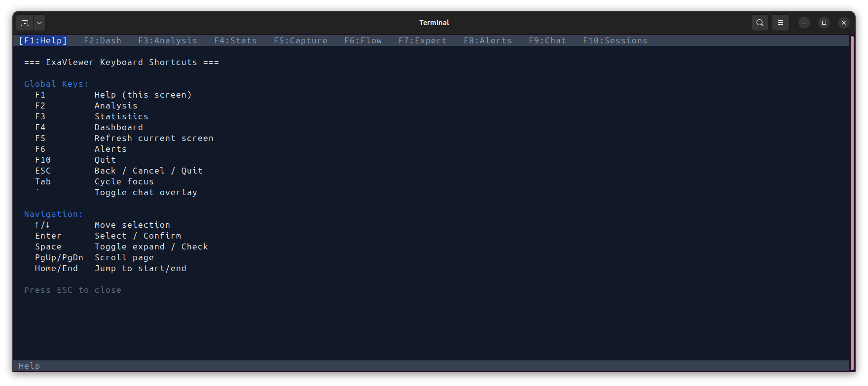Click the 'Help' status bar text
The width and height of the screenshot is (868, 386).
(29, 366)
